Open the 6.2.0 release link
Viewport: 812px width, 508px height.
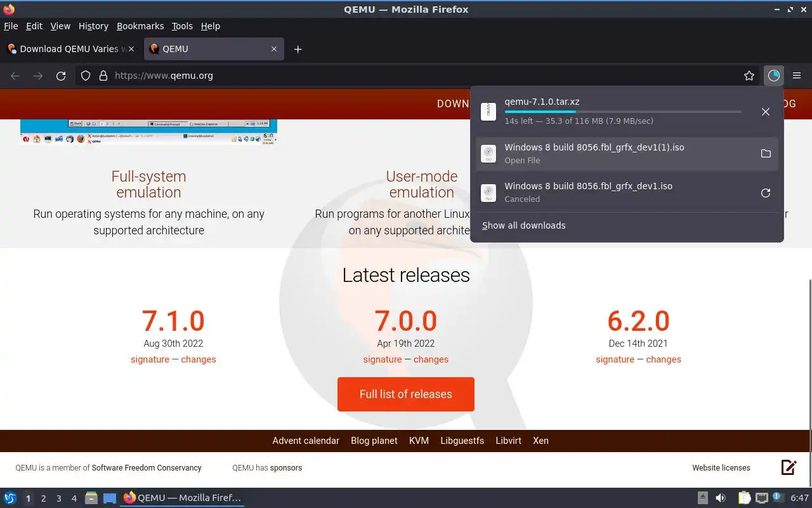pyautogui.click(x=638, y=321)
